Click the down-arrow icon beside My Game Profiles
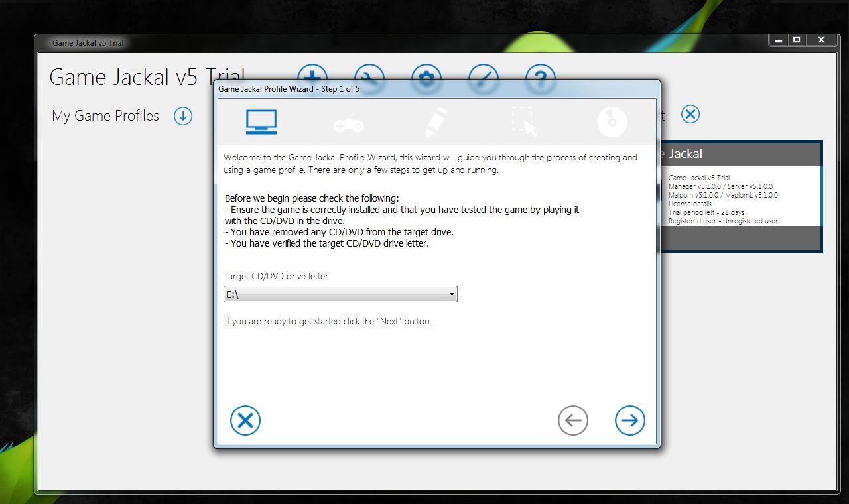The height and width of the screenshot is (504, 849). pyautogui.click(x=183, y=116)
